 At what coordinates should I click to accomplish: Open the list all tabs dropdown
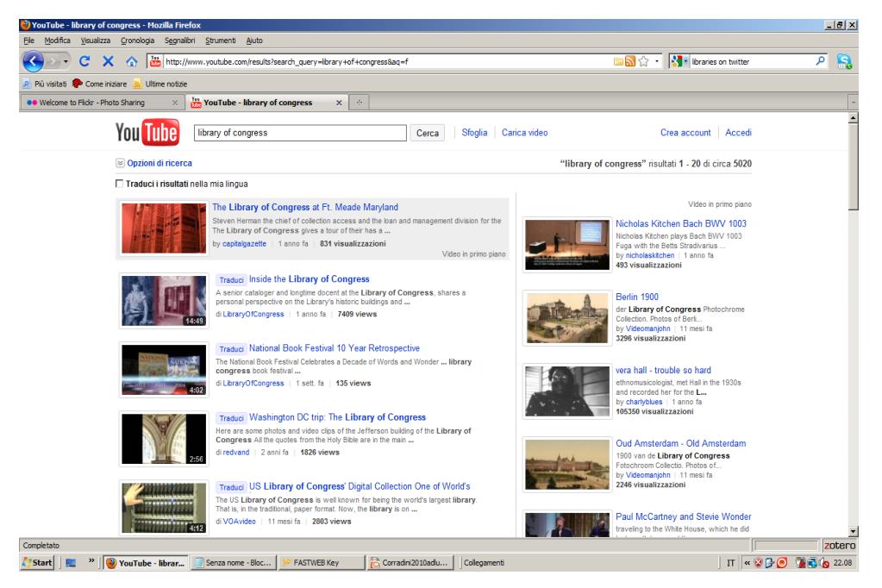click(x=854, y=103)
